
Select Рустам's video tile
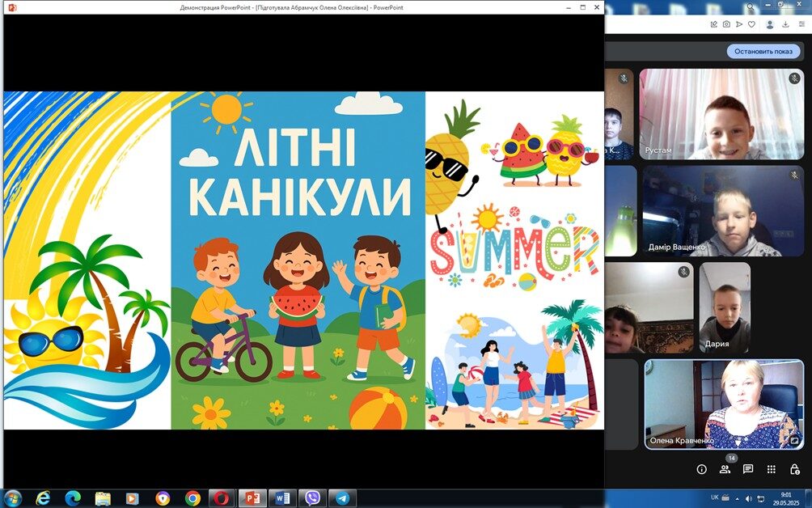(x=722, y=114)
